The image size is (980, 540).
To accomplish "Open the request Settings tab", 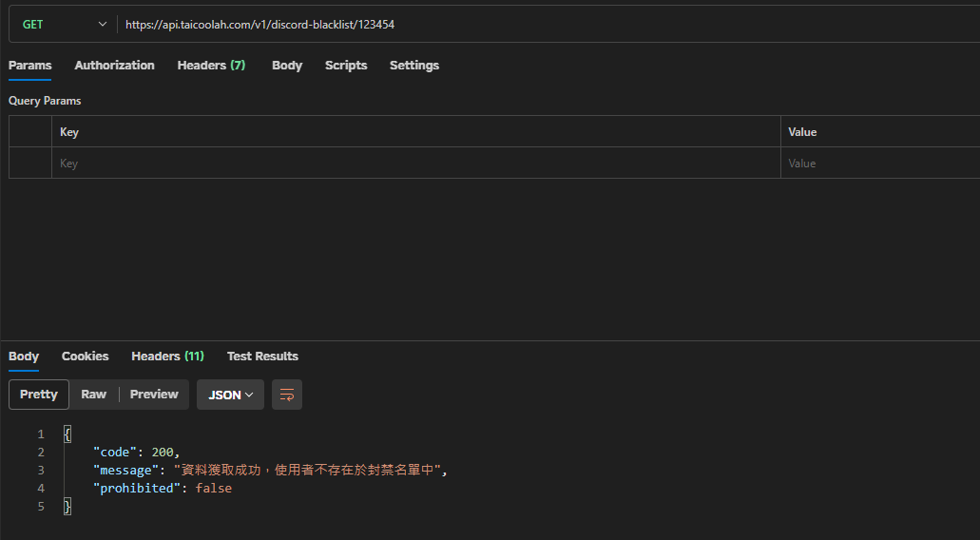I will [413, 66].
